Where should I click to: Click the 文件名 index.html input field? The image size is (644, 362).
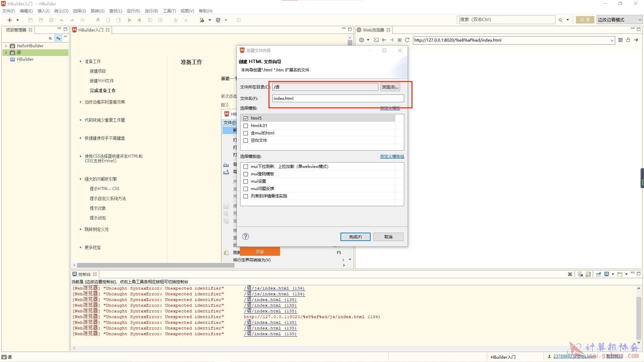click(338, 98)
